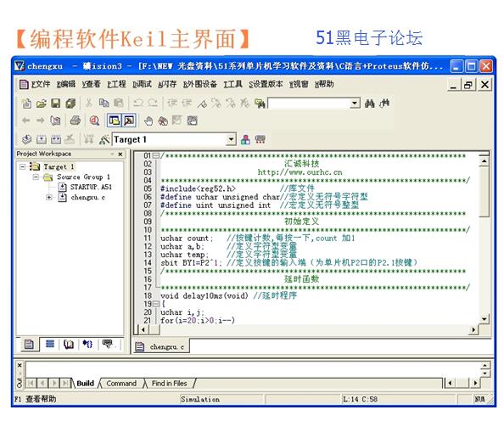
Task: Open the Books tab icon in workspace
Action: 69,345
